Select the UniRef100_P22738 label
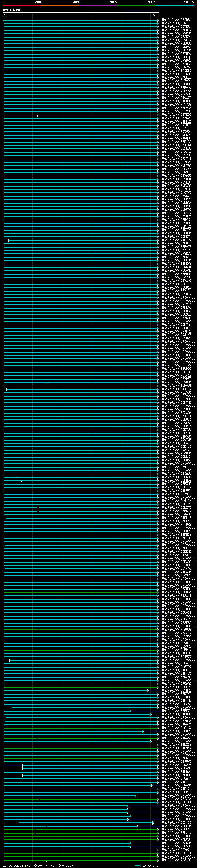Screen dimensions: 197x868 pyautogui.click(x=177, y=155)
